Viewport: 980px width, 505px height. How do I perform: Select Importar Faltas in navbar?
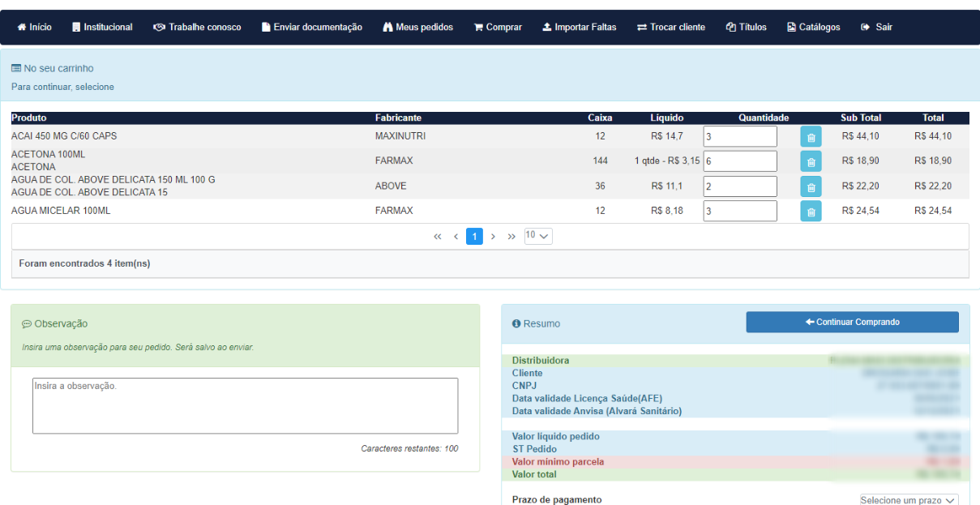click(x=580, y=27)
